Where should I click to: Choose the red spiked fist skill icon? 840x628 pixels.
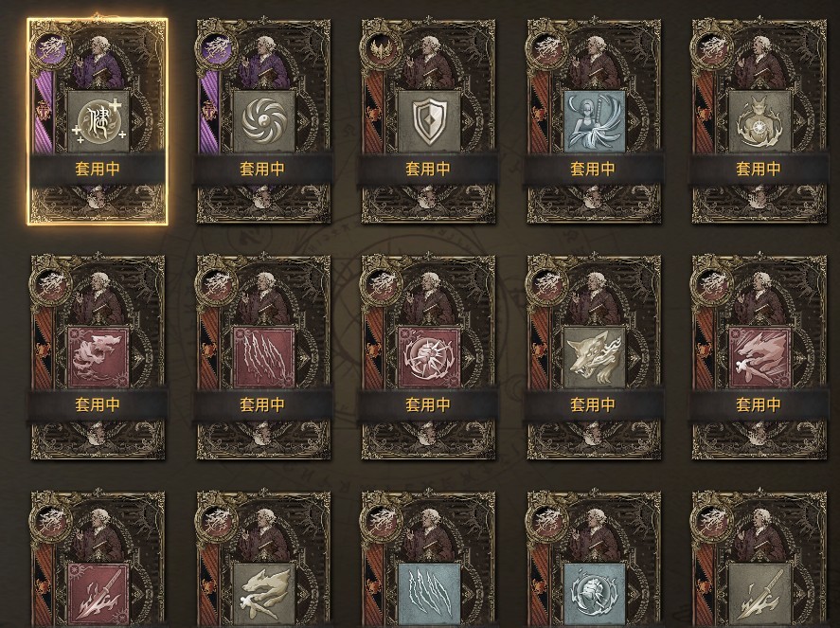[x=430, y=357]
